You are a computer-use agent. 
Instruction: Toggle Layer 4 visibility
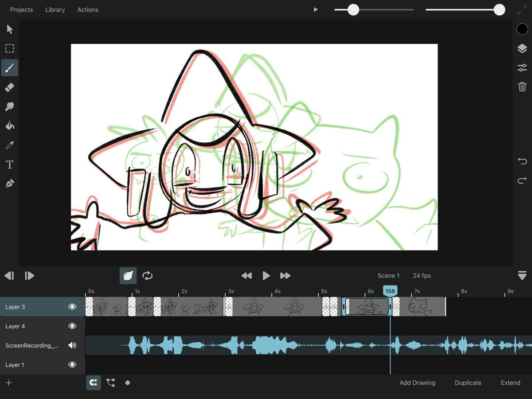(72, 326)
